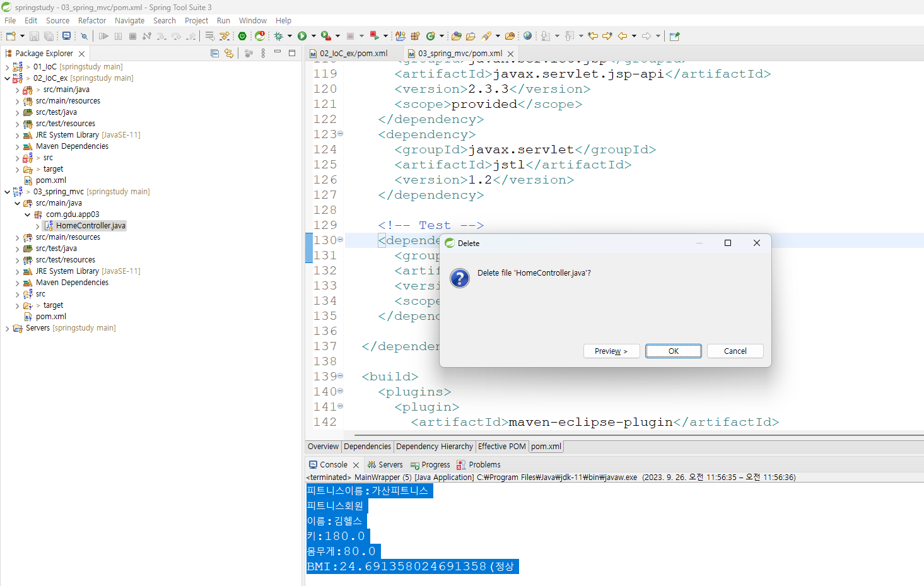Open the Project menu
This screenshot has height=586, width=924.
[196, 21]
